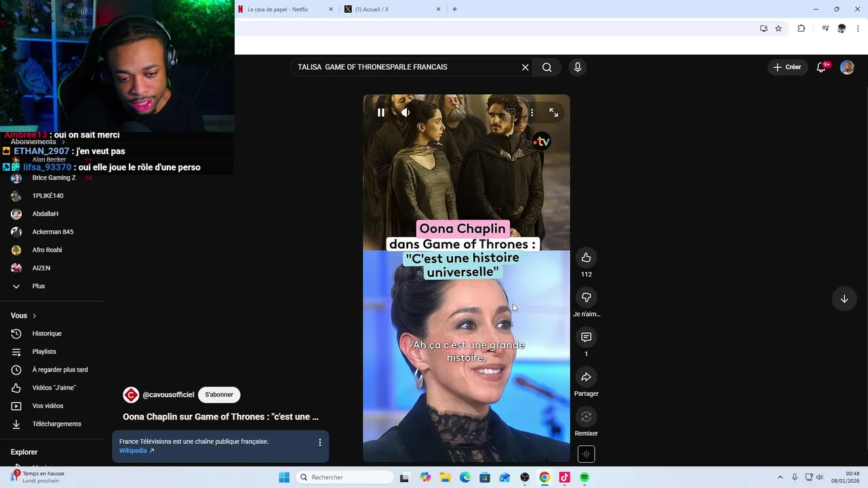
Task: Open a new browser tab
Action: point(454,9)
